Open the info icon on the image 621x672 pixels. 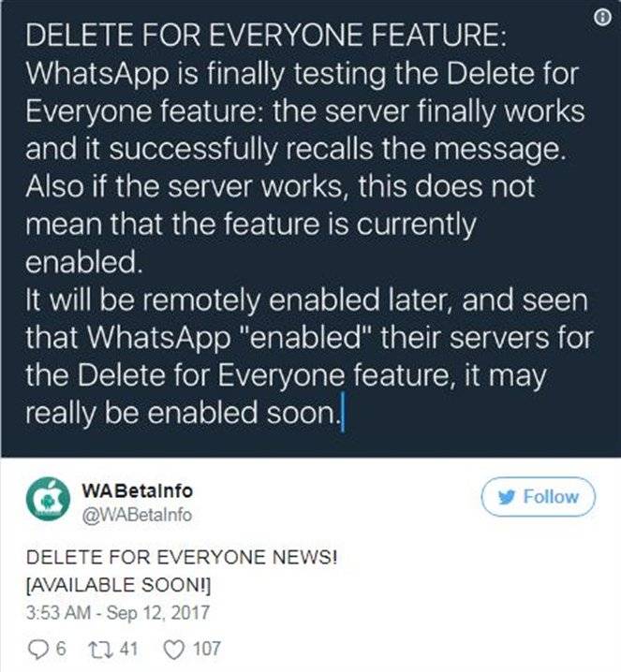[602, 18]
